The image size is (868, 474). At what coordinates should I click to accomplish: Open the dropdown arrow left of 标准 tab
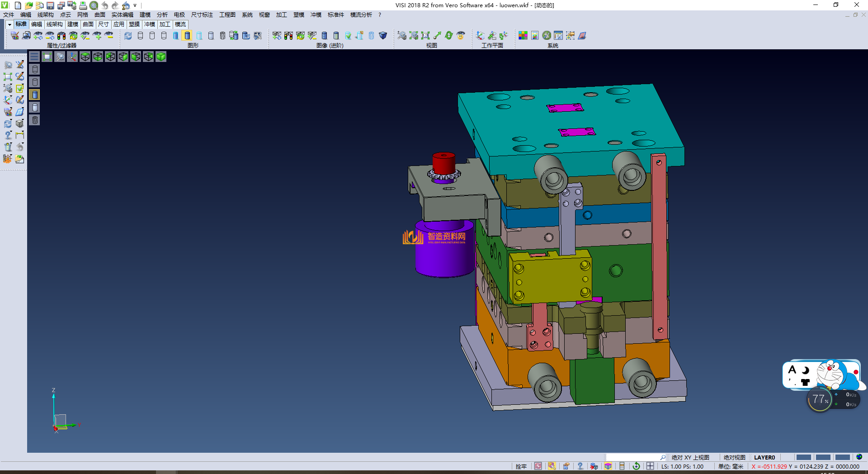(x=9, y=24)
